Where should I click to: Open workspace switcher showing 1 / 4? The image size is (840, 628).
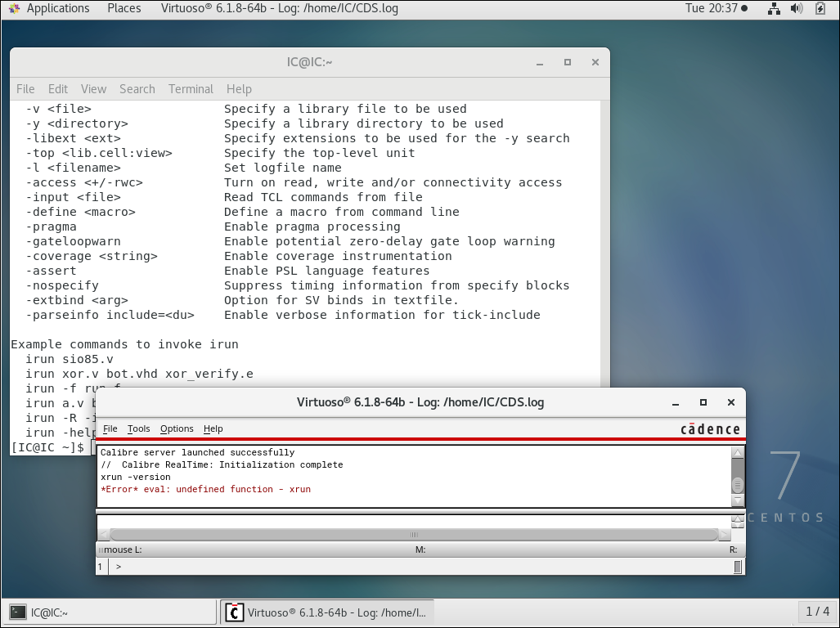(817, 612)
